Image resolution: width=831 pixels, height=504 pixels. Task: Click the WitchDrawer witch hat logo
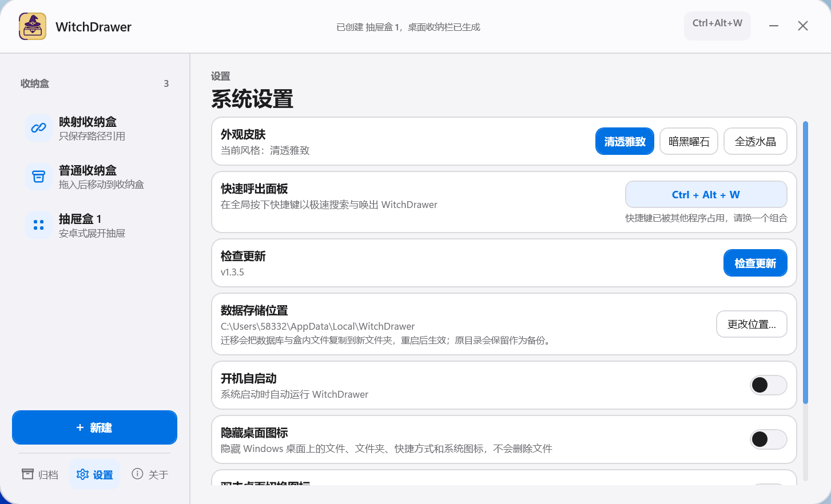tap(33, 26)
